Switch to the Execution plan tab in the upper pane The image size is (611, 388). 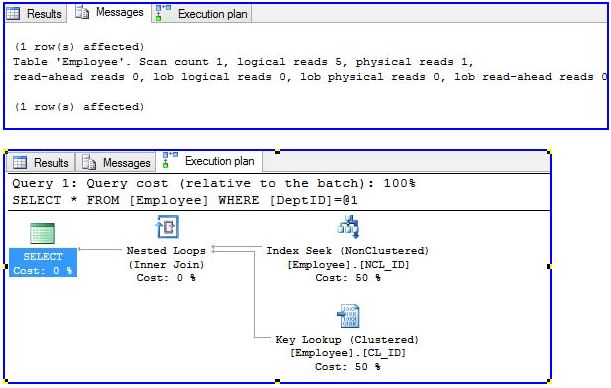point(202,14)
